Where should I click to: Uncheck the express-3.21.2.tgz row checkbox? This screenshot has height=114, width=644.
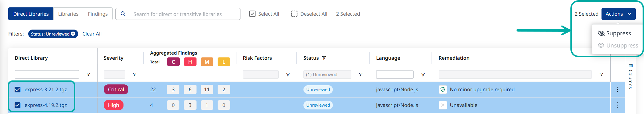18,90
